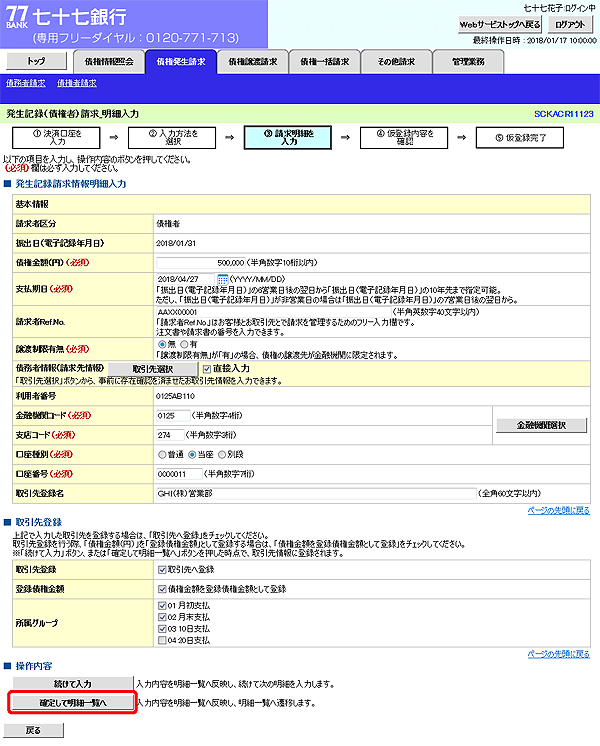Screen dimensions: 600x746
Task: Click the 振出日 value 2018/01/31
Action: tap(176, 244)
